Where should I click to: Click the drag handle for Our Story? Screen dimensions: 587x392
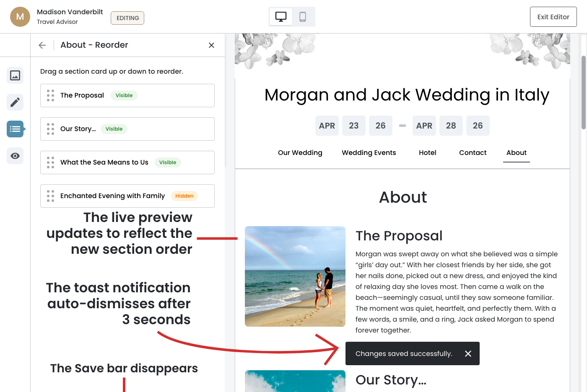51,129
